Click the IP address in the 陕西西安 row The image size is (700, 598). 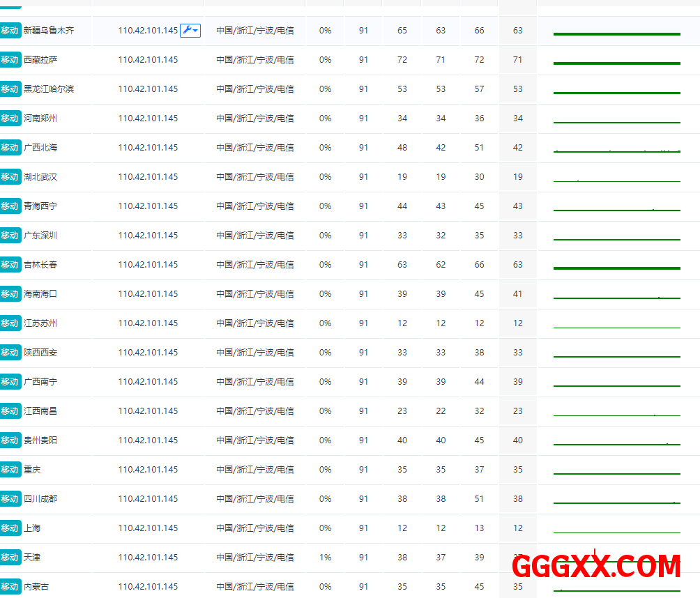(148, 353)
